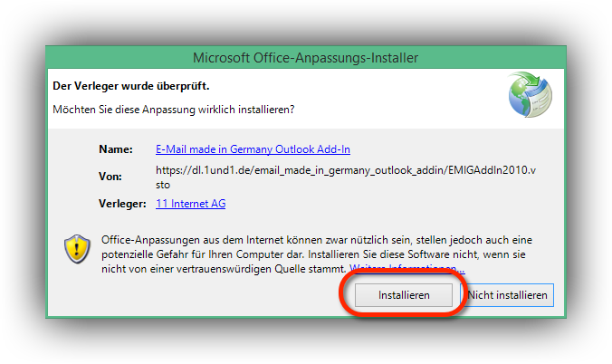This screenshot has height=364, width=612.
Task: Open the Weitere Informationen link
Action: coord(407,268)
